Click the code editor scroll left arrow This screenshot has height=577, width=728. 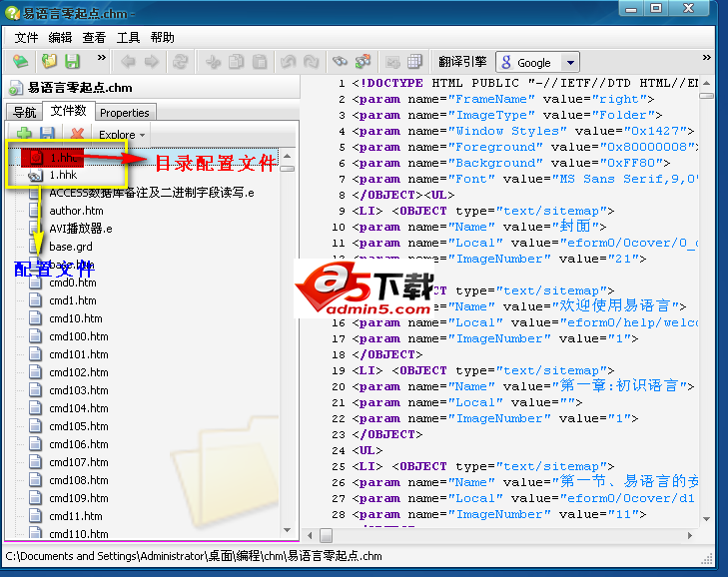[x=310, y=536]
